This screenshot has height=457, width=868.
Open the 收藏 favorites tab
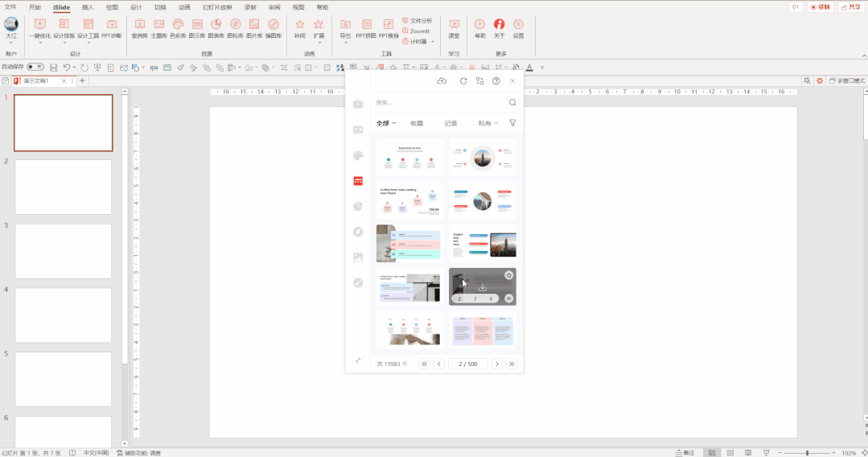pos(417,123)
